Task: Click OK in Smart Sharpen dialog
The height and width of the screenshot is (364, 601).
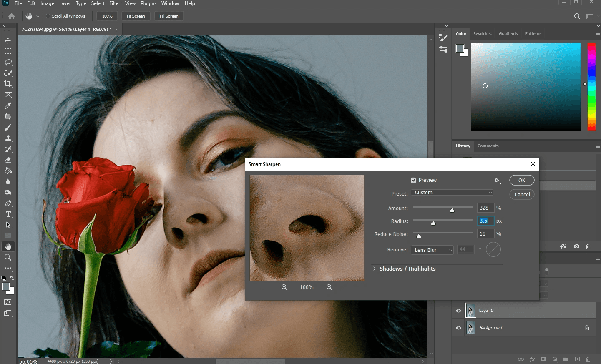Action: tap(521, 180)
